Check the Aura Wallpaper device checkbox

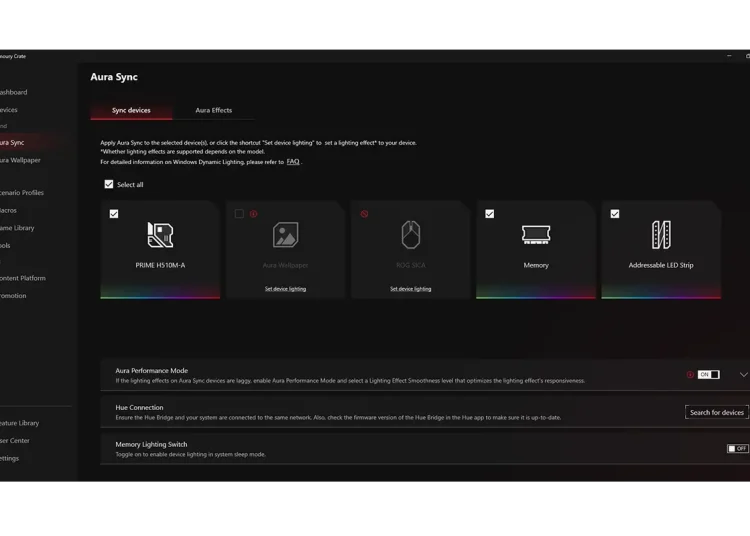239,214
